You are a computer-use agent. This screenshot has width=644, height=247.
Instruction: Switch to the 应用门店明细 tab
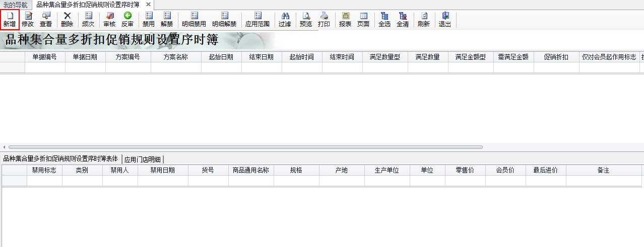[142, 159]
